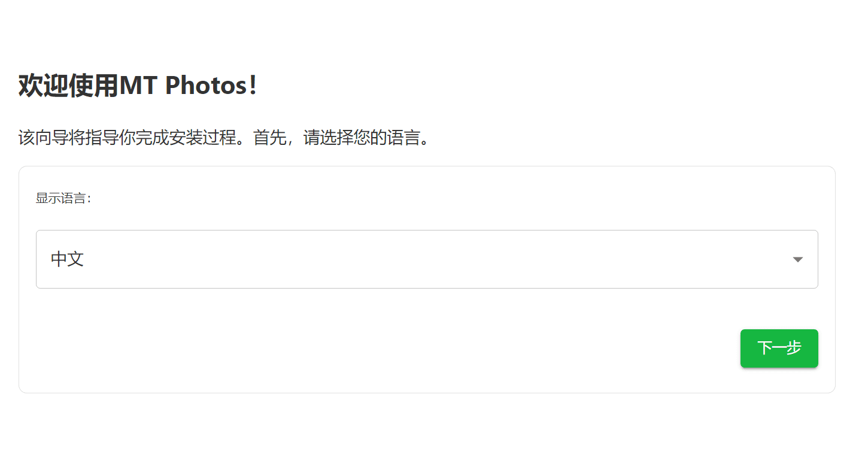Click the 显示语言 label
Screen dimensions: 868x458
63,198
